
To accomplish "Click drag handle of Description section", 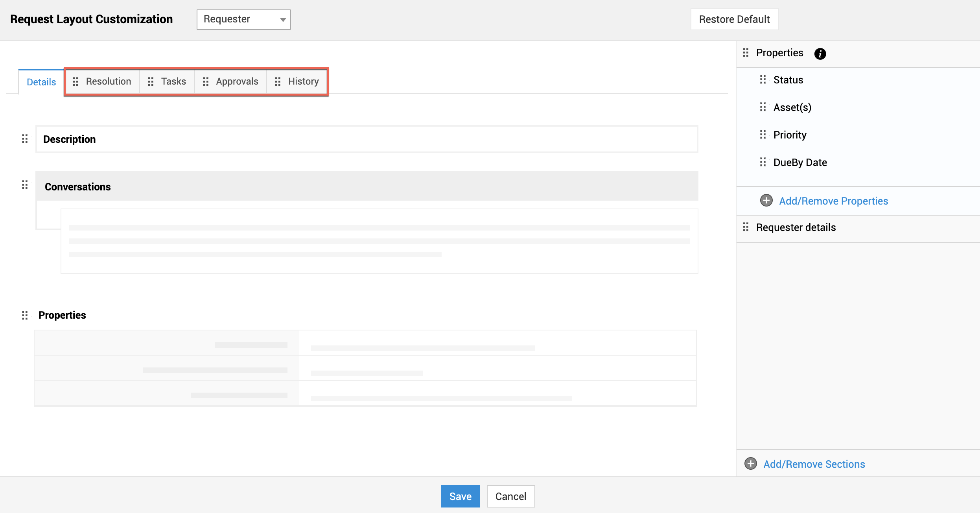I will 25,139.
